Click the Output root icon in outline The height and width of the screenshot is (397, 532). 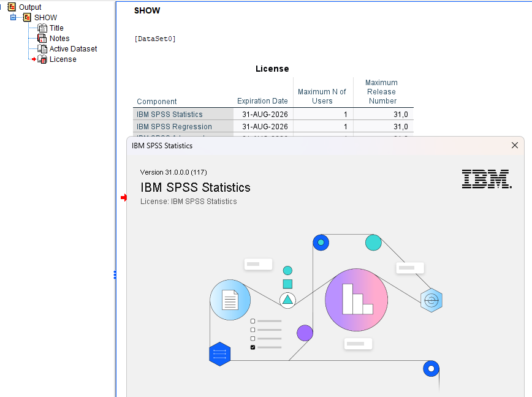12,7
